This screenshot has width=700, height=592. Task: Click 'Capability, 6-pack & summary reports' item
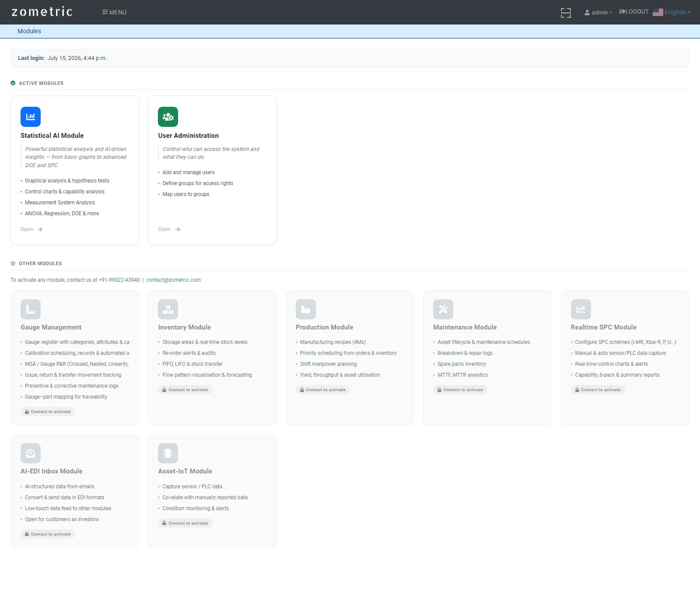[x=617, y=375]
